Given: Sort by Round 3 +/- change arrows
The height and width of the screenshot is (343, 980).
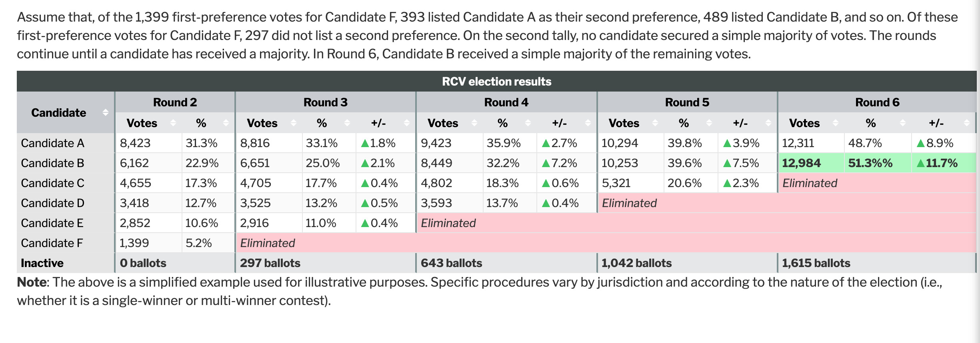Looking at the screenshot, I should [x=407, y=123].
